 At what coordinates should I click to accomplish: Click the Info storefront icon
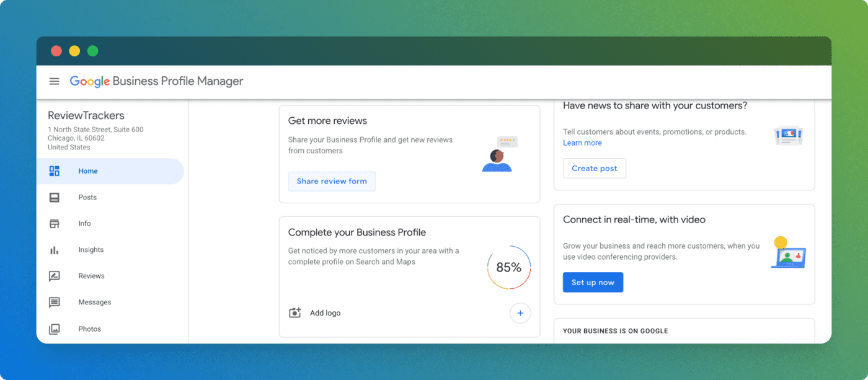[x=55, y=224]
